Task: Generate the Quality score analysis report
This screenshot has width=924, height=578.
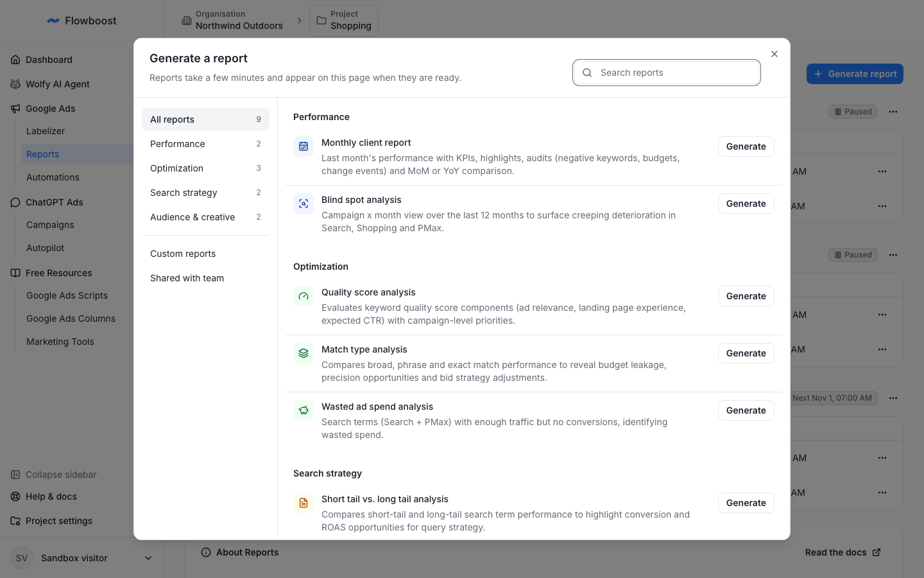Action: pos(746,296)
